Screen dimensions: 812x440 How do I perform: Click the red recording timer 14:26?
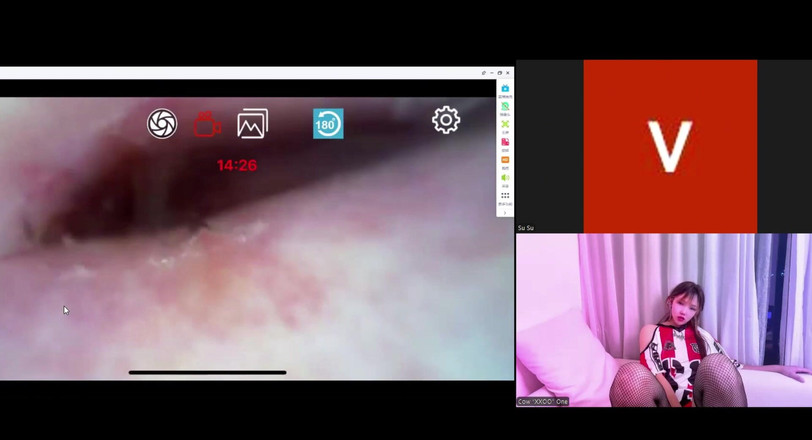237,166
